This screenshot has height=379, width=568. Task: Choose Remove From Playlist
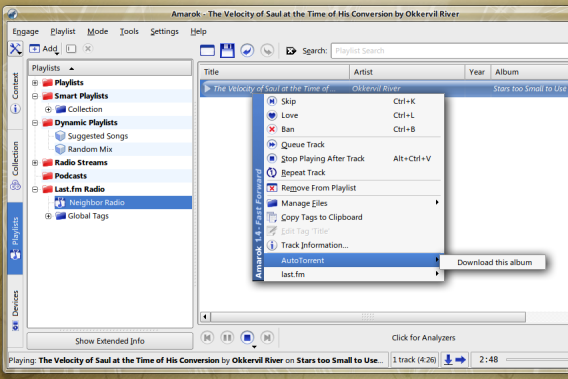[354, 188]
